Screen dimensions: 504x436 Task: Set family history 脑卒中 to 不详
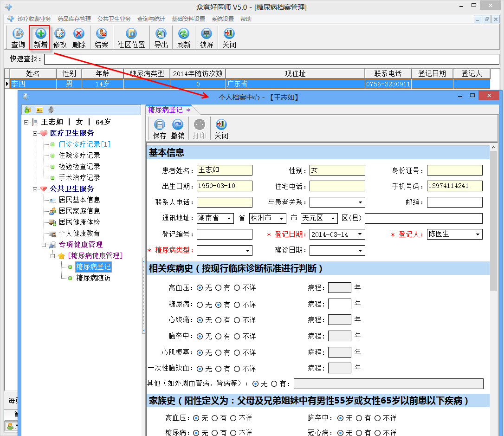coord(378,418)
